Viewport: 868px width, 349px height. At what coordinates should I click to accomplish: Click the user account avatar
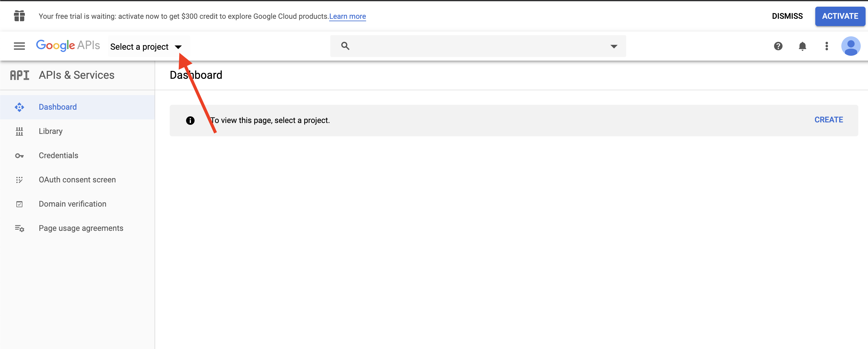[x=850, y=46]
